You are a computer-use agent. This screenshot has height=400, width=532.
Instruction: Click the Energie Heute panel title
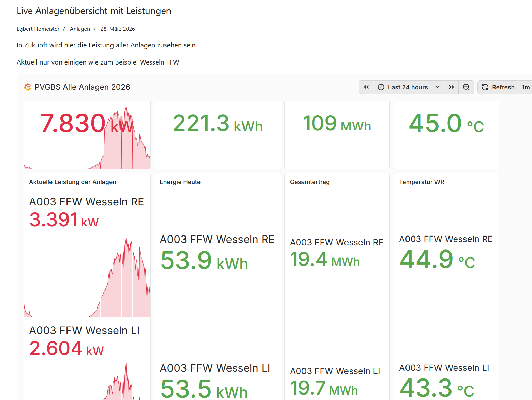(x=180, y=182)
